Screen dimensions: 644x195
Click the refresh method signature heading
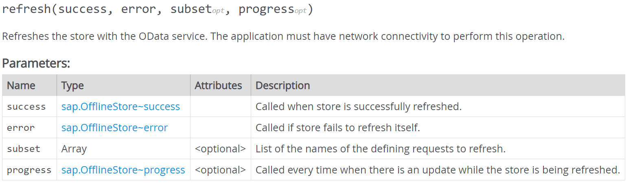coord(158,9)
